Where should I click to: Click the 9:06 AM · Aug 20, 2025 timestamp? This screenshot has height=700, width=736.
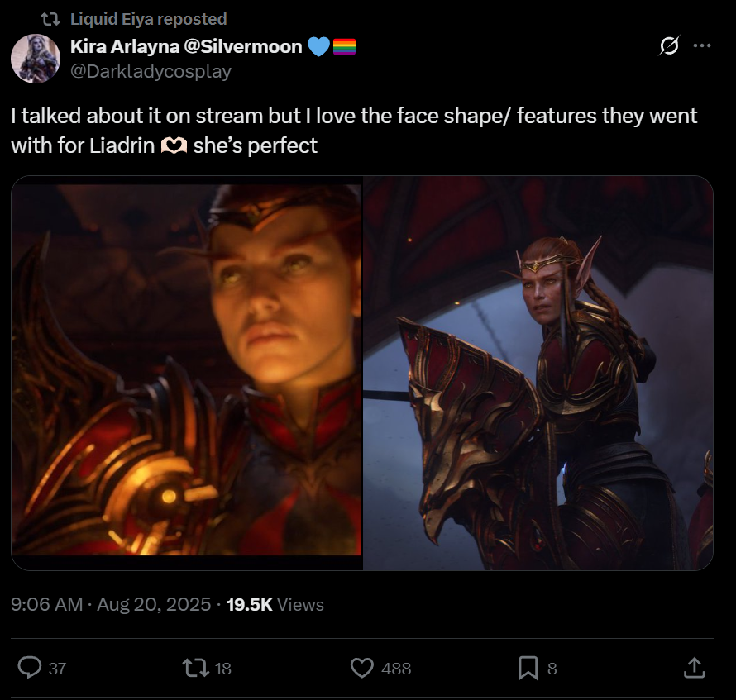(111, 604)
